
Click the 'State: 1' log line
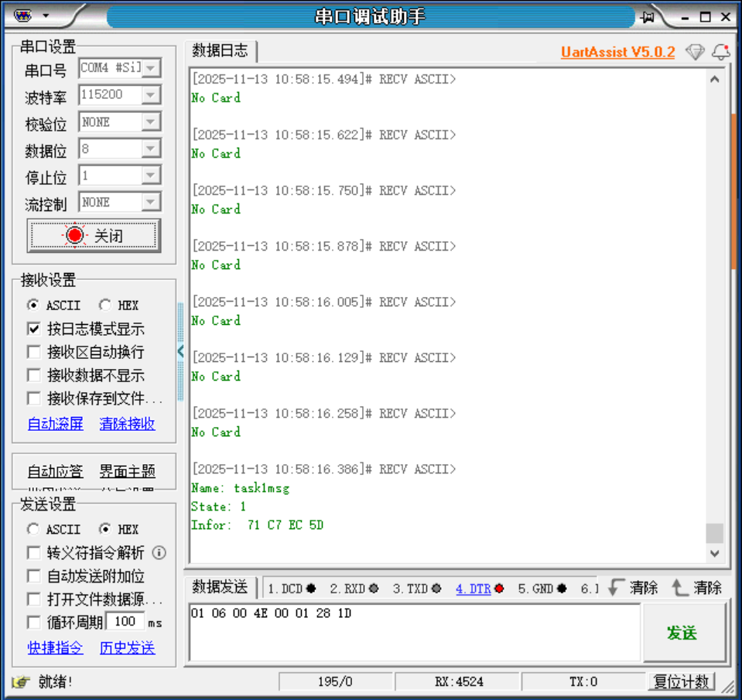[x=219, y=507]
